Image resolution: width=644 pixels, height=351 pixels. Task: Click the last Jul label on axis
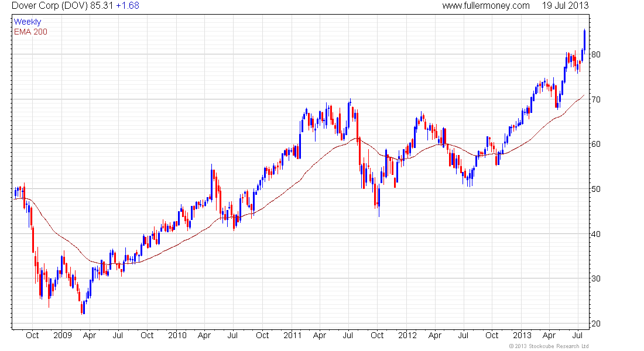coord(578,335)
